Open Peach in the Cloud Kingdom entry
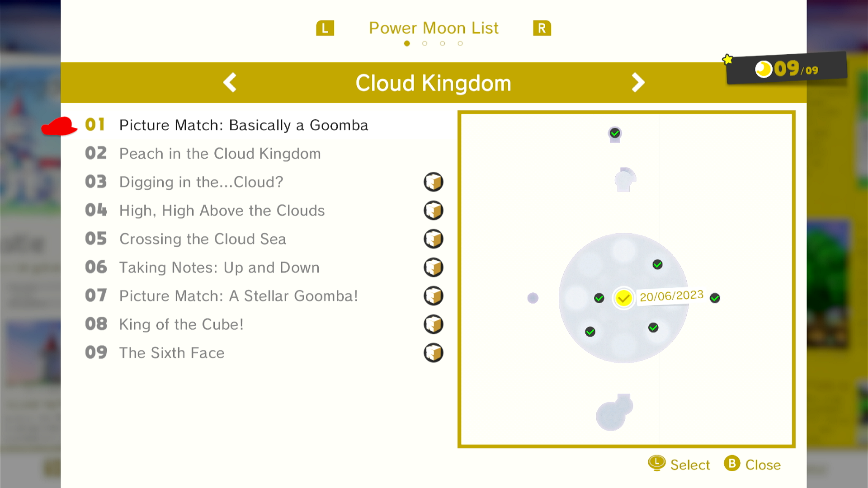The height and width of the screenshot is (488, 868). 220,154
